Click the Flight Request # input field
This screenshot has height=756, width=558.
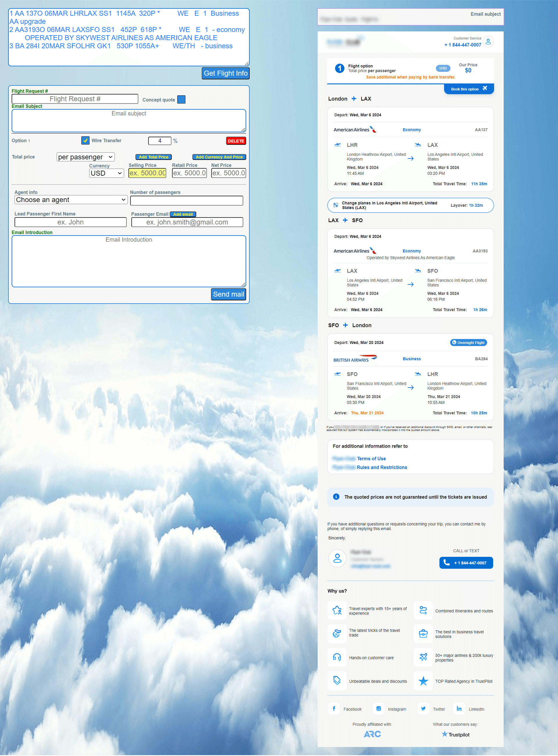(x=75, y=99)
